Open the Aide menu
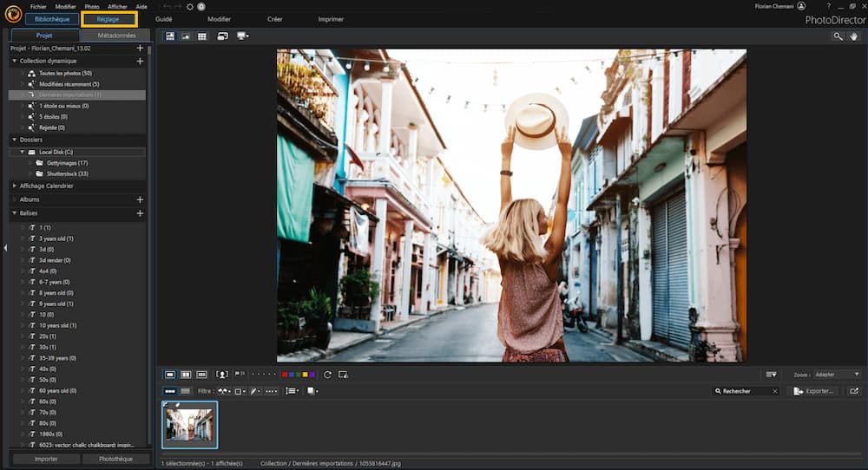 (x=141, y=7)
